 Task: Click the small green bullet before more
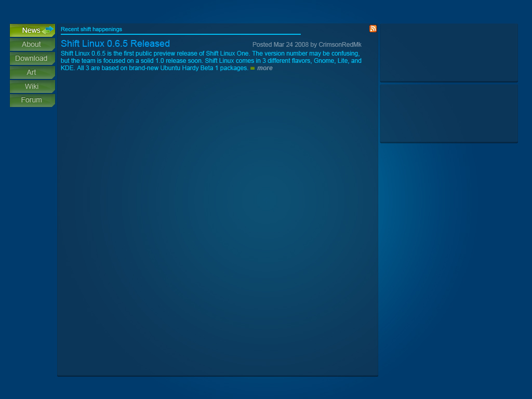[x=252, y=69]
